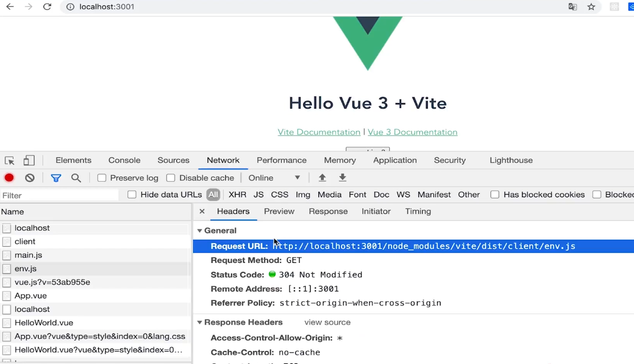Switch to the Response detail tab
Viewport: 634px width, 364px height.
(x=329, y=211)
